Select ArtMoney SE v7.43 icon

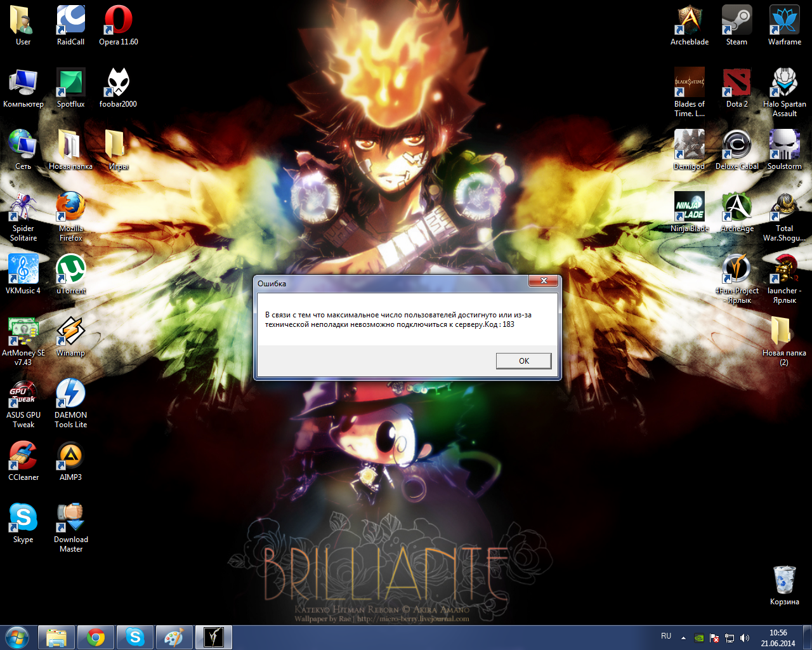click(23, 342)
